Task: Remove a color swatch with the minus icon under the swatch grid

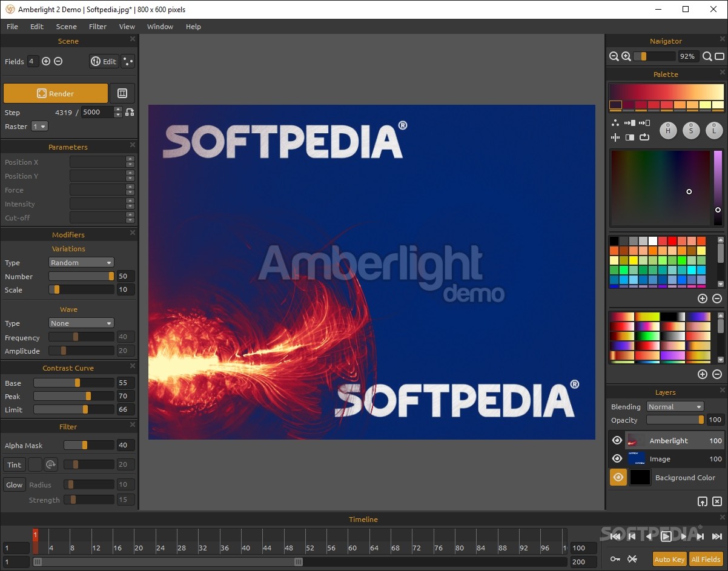Action: pos(717,299)
